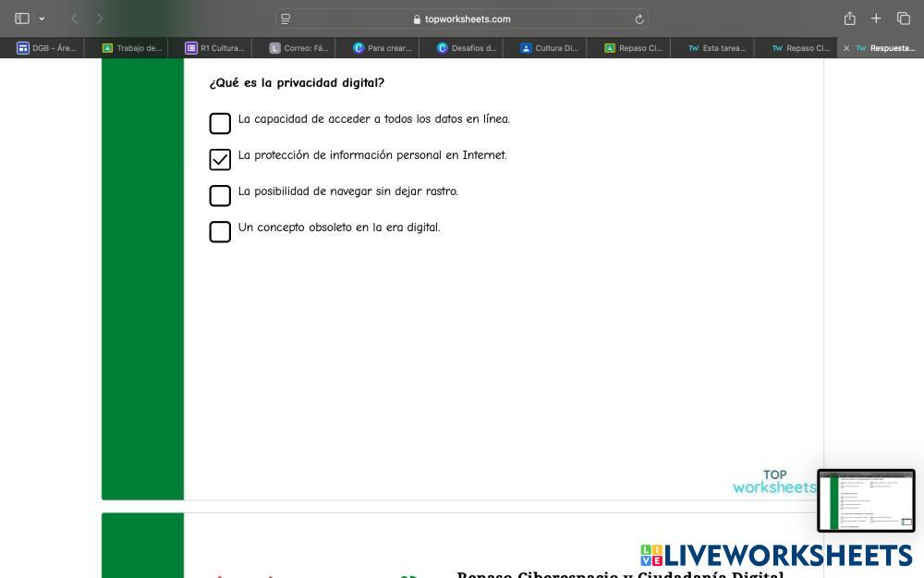Uncheck 'La protección de información personal' box
The image size is (924, 578).
pyautogui.click(x=220, y=159)
